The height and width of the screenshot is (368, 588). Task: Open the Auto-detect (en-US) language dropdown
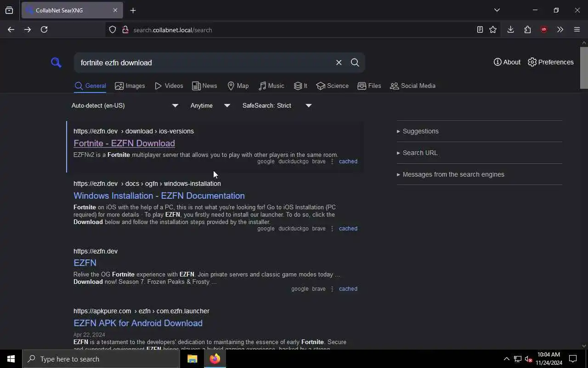pos(124,106)
